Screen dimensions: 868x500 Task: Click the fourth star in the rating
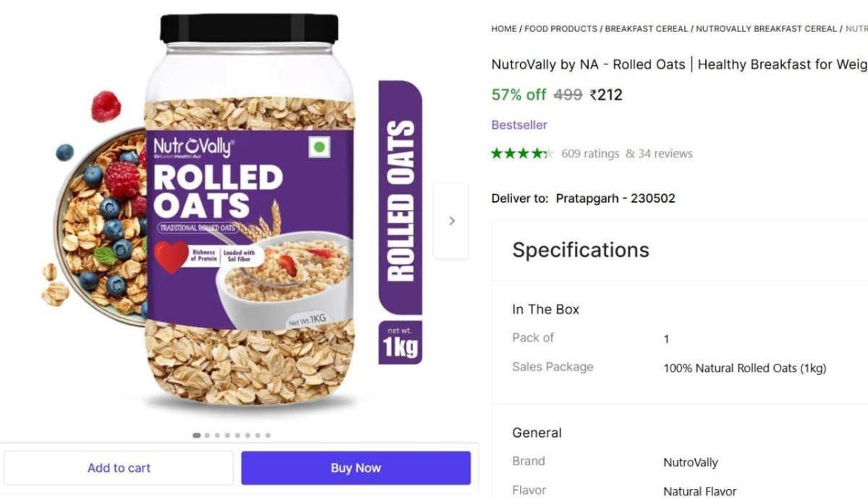(535, 153)
